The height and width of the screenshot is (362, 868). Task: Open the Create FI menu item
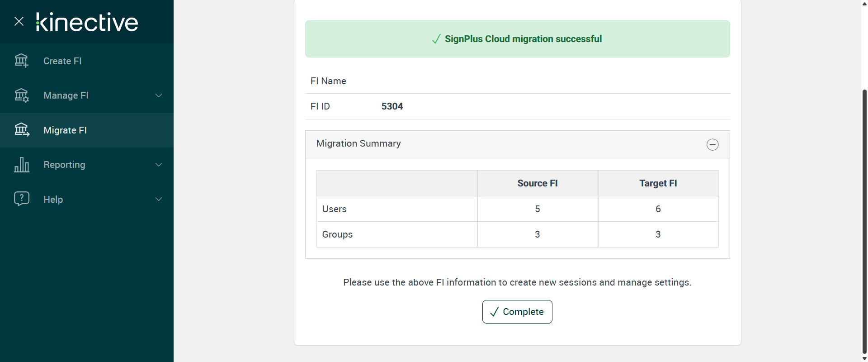(x=62, y=61)
